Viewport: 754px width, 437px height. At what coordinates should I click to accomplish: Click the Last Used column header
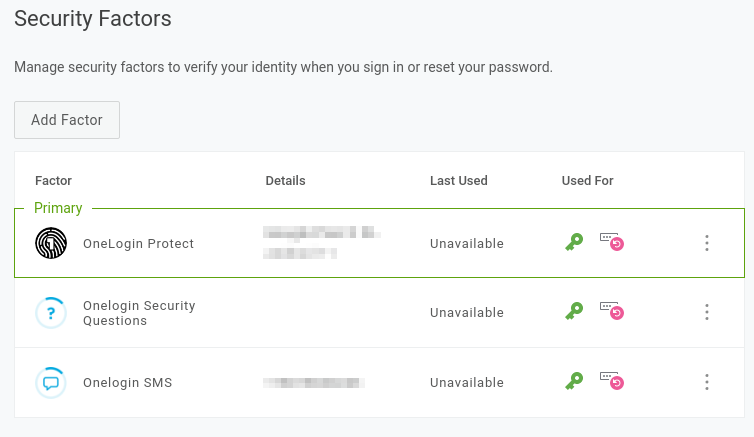459,181
